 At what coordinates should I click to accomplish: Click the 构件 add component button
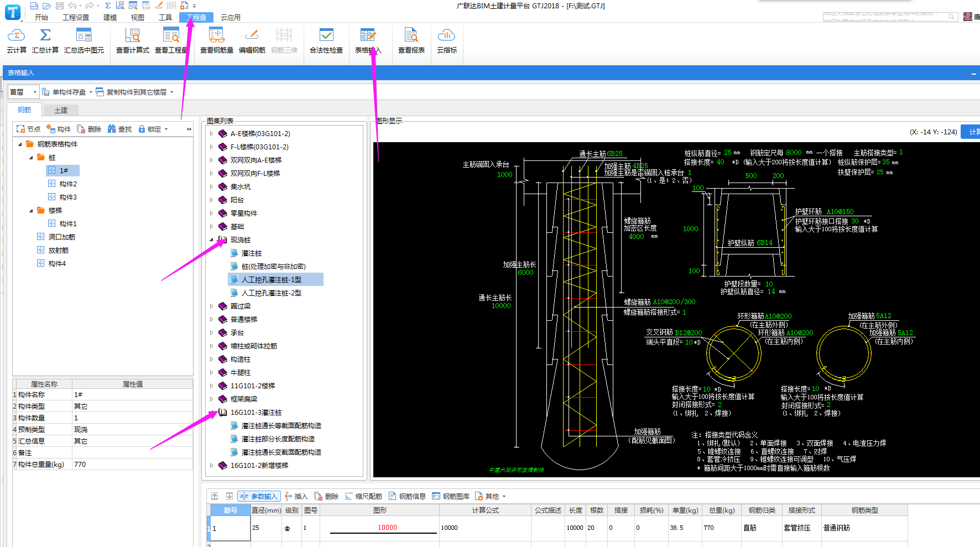(x=59, y=129)
